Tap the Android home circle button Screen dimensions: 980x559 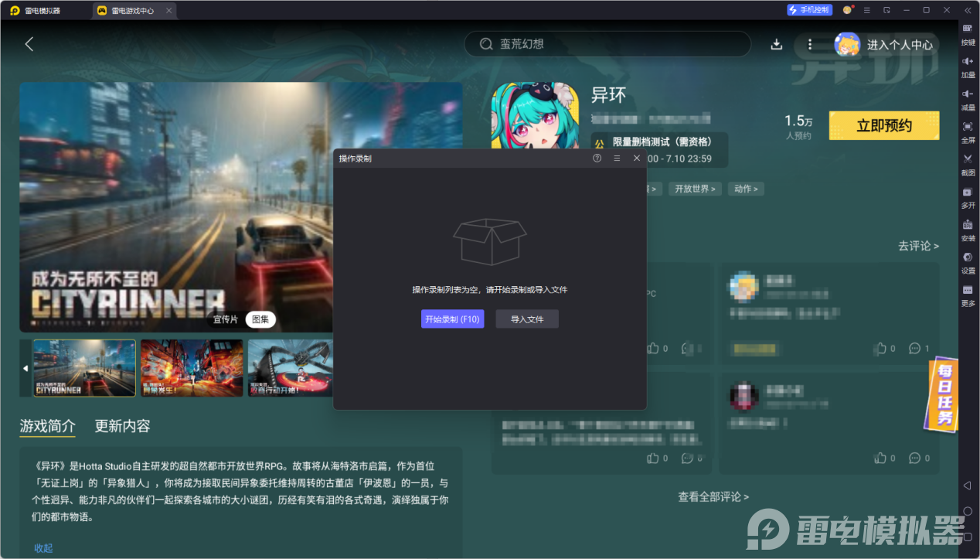click(967, 511)
